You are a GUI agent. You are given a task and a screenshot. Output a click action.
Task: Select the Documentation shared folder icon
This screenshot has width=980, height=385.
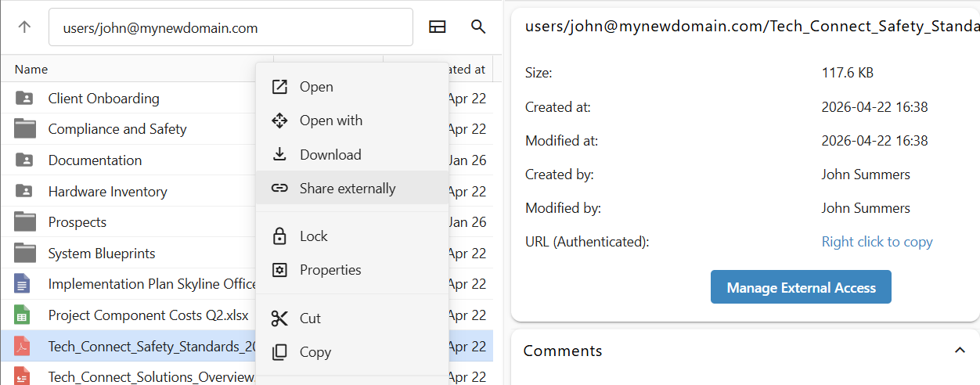[25, 160]
